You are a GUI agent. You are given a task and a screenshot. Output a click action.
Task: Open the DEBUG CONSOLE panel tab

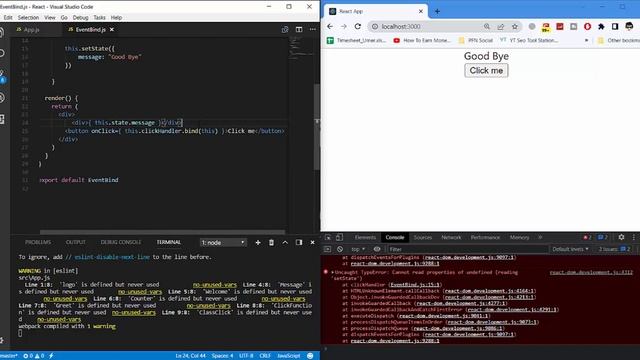tap(120, 242)
